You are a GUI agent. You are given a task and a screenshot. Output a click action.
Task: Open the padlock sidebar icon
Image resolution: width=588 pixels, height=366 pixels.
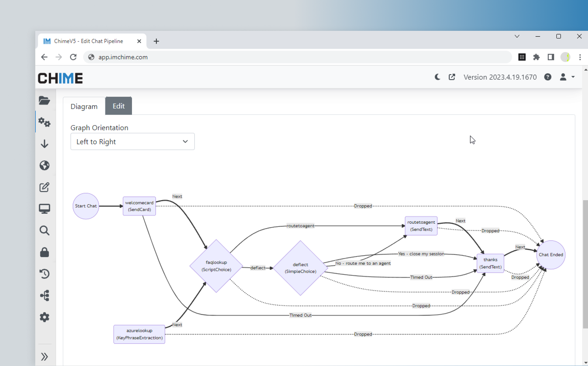coord(44,252)
